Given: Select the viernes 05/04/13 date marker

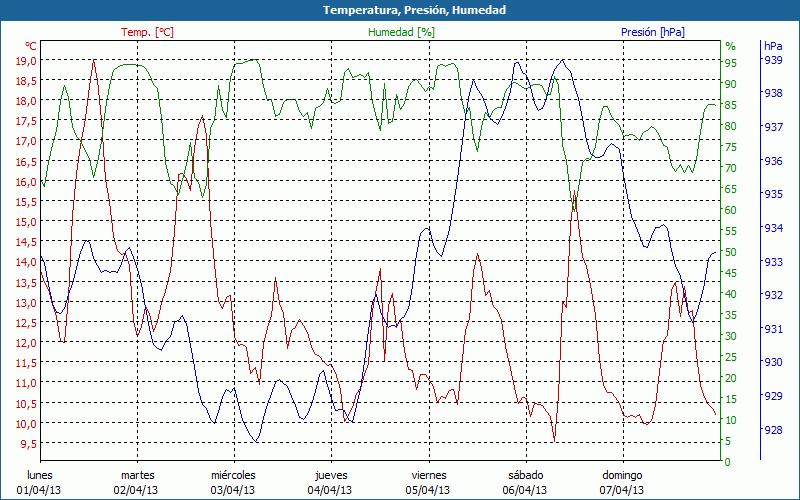Looking at the screenshot, I should click(429, 483).
